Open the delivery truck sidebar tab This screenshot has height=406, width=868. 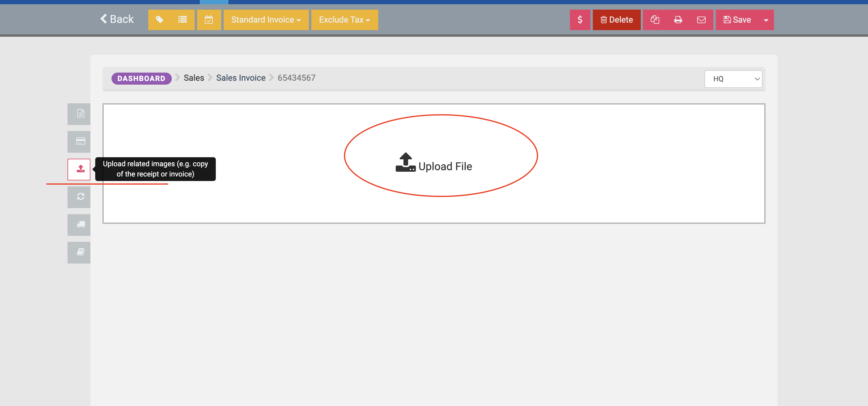click(x=79, y=225)
